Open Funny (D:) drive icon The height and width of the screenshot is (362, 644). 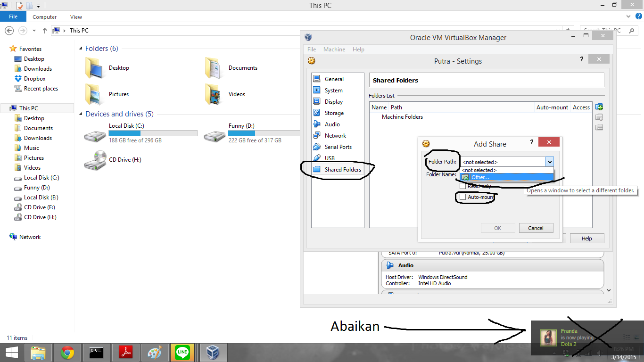215,136
